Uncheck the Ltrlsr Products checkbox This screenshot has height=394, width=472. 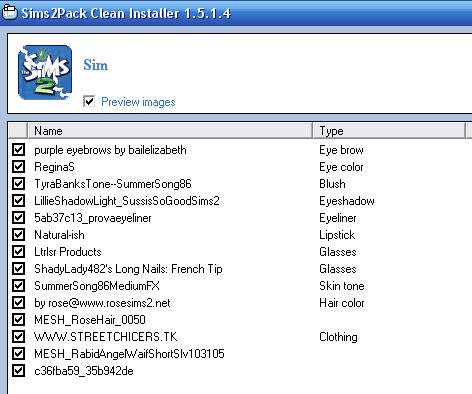[x=18, y=252]
